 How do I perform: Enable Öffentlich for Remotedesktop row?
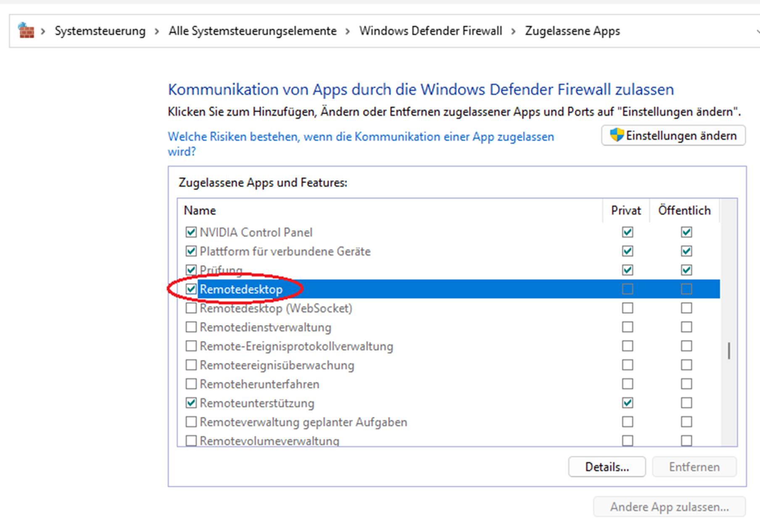coord(686,289)
